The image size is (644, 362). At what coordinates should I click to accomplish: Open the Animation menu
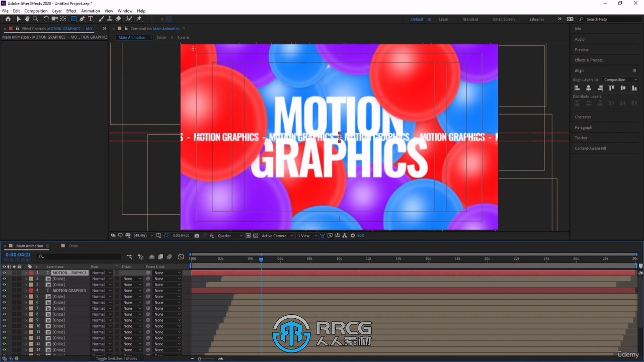(x=91, y=11)
